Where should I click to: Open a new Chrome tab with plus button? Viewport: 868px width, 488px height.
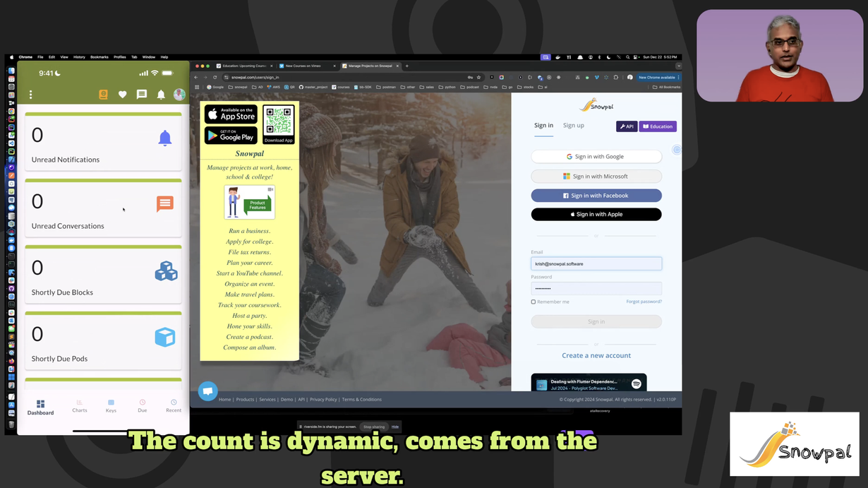pos(406,66)
